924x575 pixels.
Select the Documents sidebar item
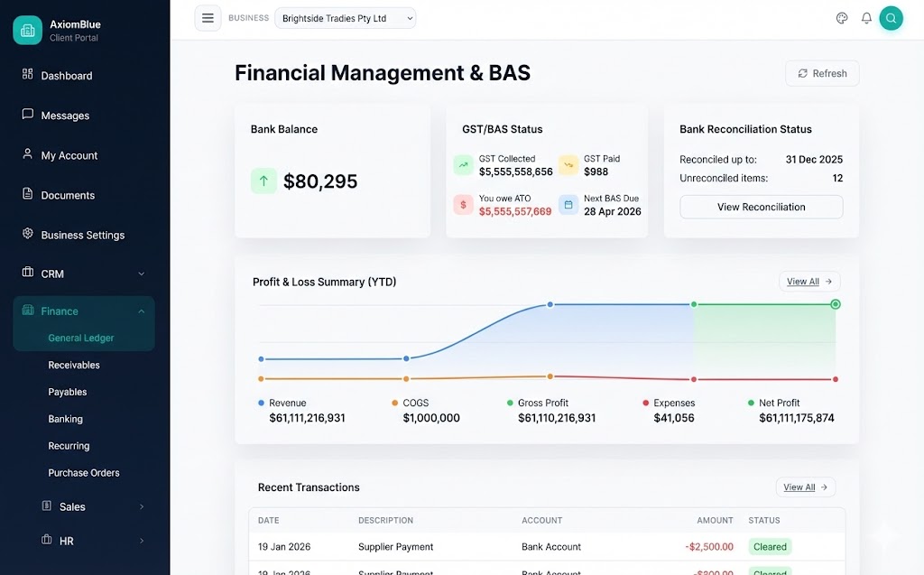[69, 195]
